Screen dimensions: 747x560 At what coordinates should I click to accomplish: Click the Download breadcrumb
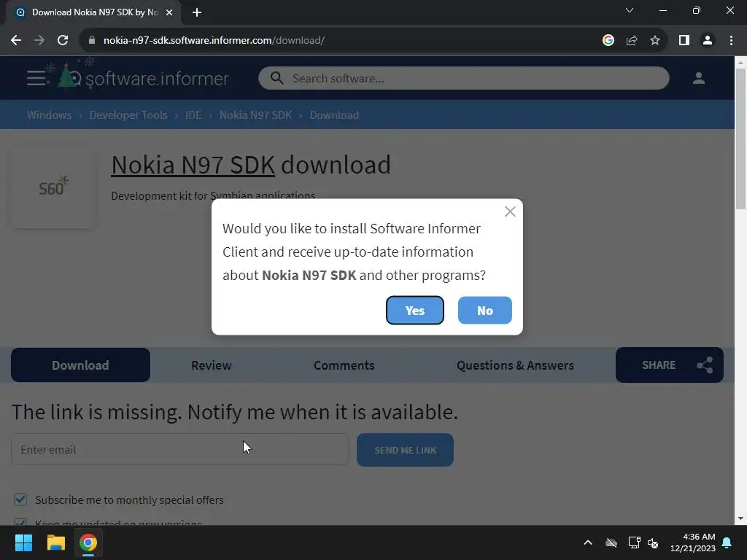[334, 114]
